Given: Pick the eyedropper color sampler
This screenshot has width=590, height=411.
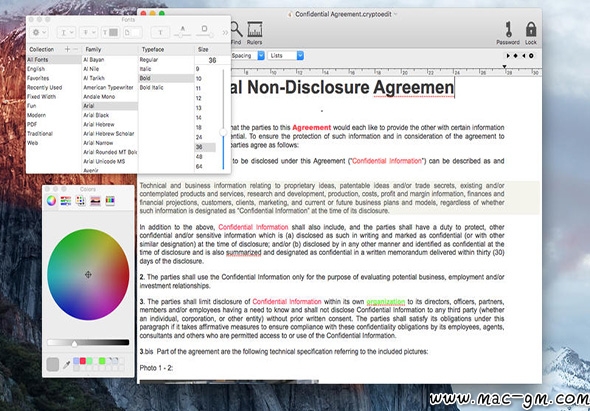Looking at the screenshot, I should (66, 364).
